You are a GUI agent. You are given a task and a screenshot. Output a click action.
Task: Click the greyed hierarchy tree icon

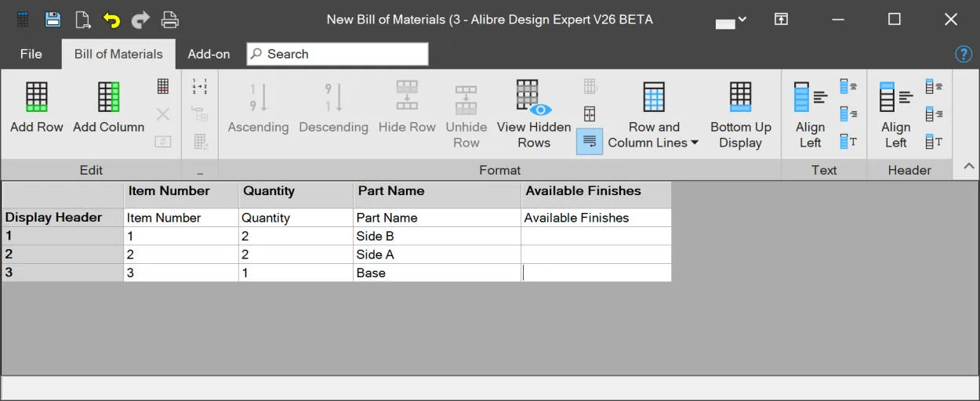[x=200, y=114]
